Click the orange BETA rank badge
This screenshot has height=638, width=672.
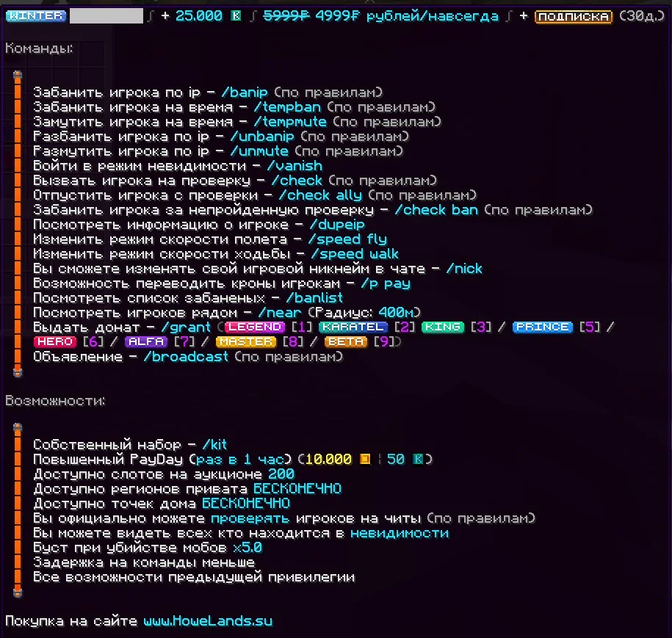click(344, 341)
